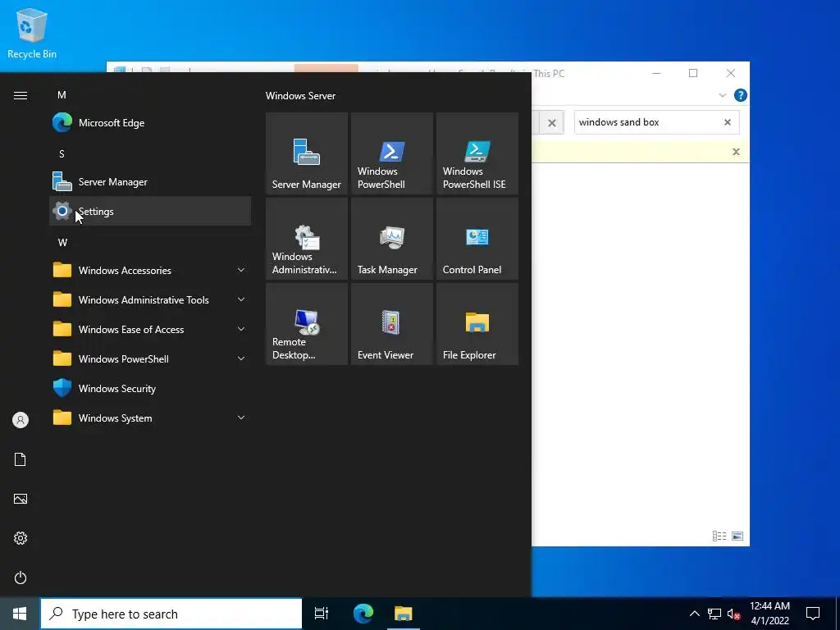Launch the Task Manager tile
This screenshot has width=840, height=630.
[x=391, y=239]
